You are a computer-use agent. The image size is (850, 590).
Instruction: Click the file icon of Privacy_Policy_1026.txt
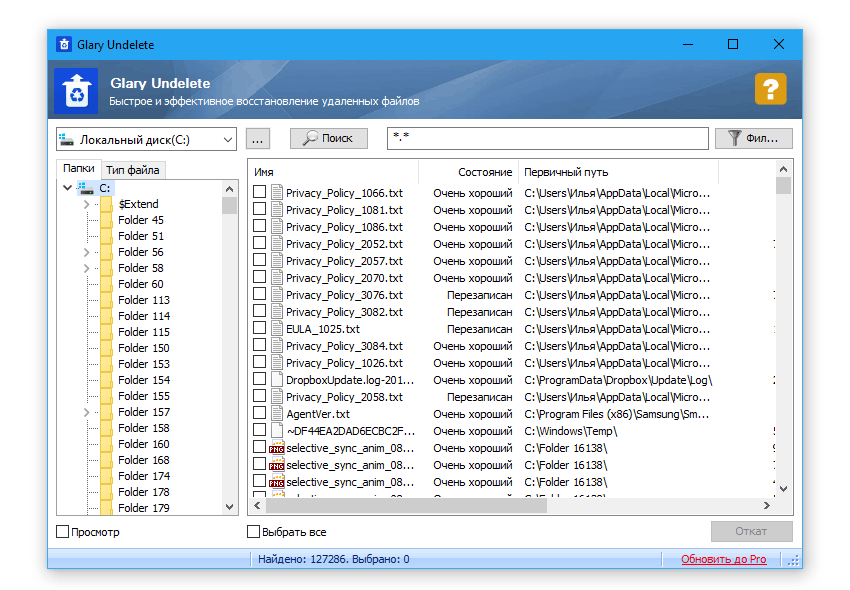pyautogui.click(x=277, y=363)
